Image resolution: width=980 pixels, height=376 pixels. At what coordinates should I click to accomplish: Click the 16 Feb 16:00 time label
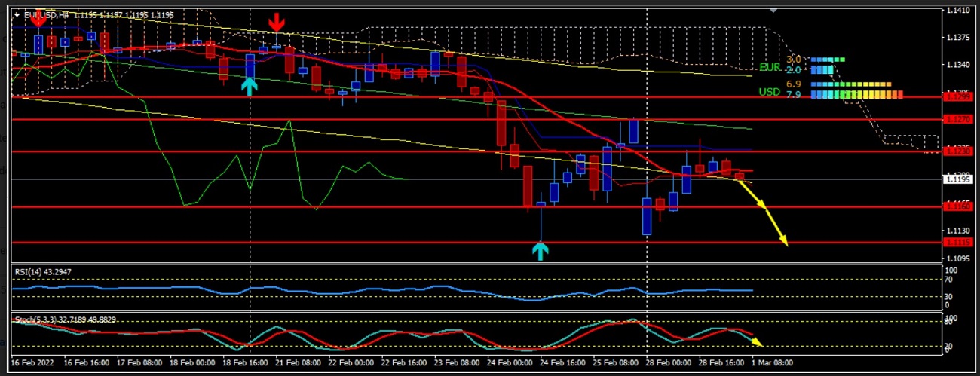tap(87, 362)
